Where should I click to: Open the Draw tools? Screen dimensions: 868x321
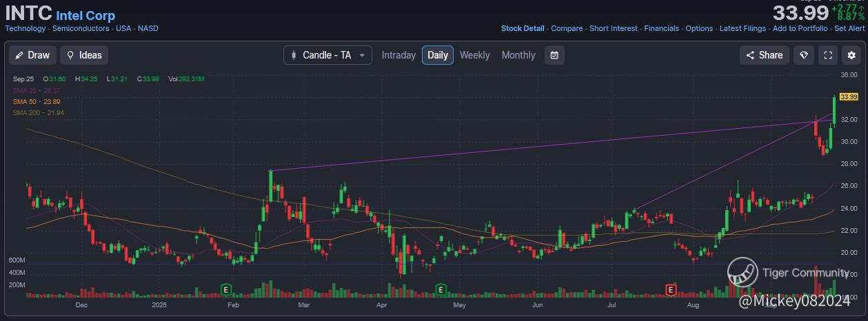click(x=32, y=55)
